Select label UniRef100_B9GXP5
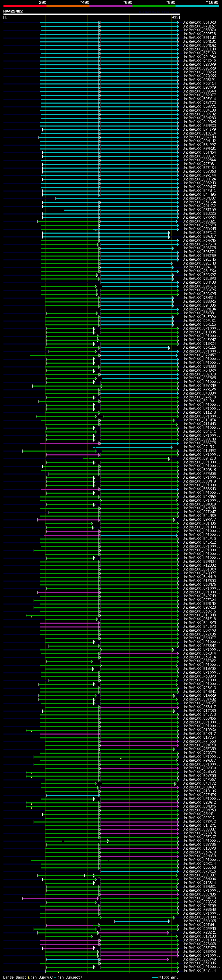This screenshot has width=222, height=980. [199, 294]
